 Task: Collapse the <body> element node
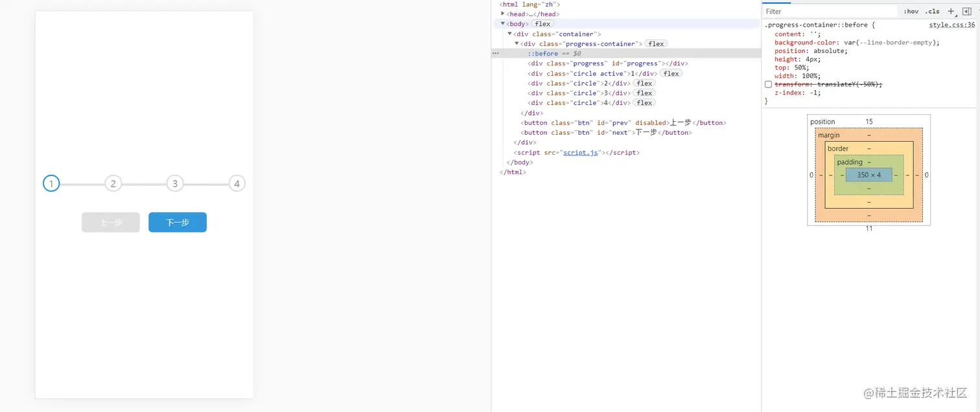point(503,23)
